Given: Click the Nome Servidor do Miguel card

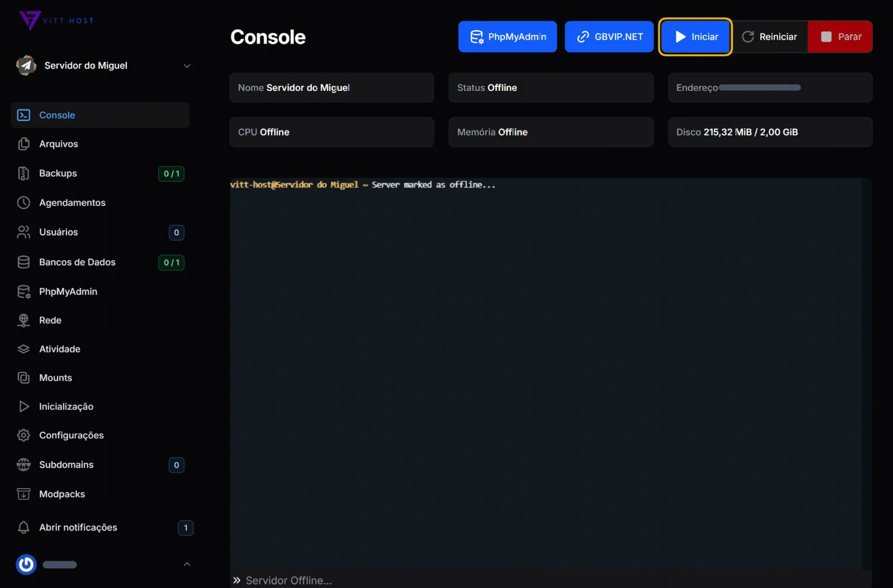Looking at the screenshot, I should [x=332, y=88].
